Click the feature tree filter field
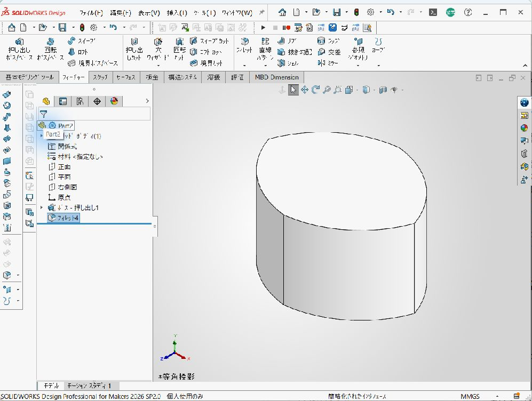The width and height of the screenshot is (532, 401). point(94,114)
